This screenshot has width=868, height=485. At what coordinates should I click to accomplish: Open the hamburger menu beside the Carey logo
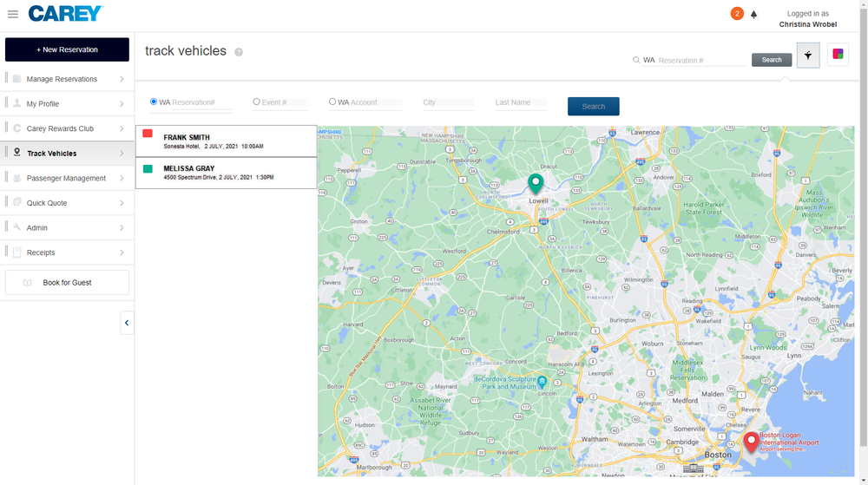tap(13, 14)
